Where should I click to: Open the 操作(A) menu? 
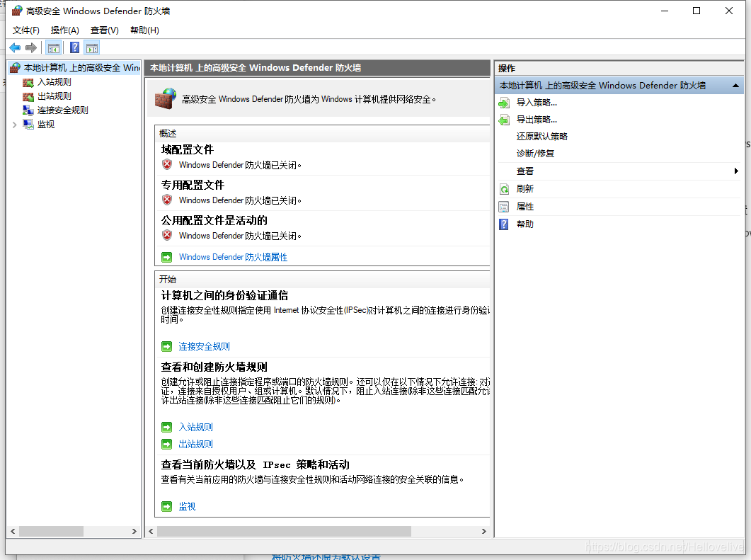click(64, 30)
